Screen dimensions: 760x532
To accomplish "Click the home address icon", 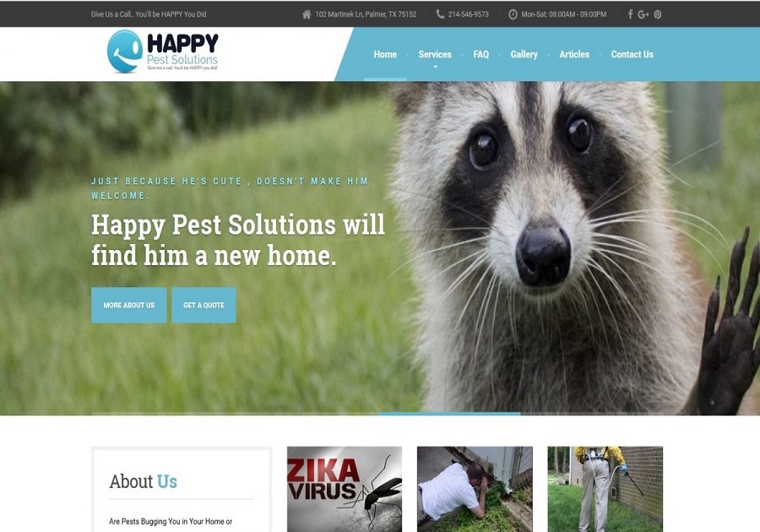I will pyautogui.click(x=307, y=14).
